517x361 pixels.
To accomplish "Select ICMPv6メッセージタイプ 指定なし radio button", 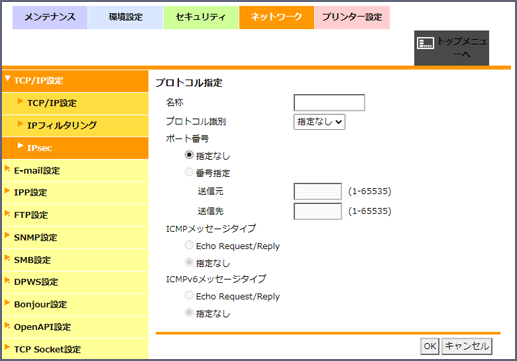I will point(189,313).
